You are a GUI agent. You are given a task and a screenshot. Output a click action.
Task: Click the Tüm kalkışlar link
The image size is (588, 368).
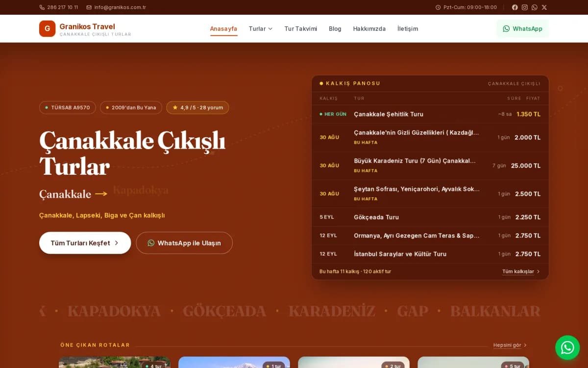[521, 271]
